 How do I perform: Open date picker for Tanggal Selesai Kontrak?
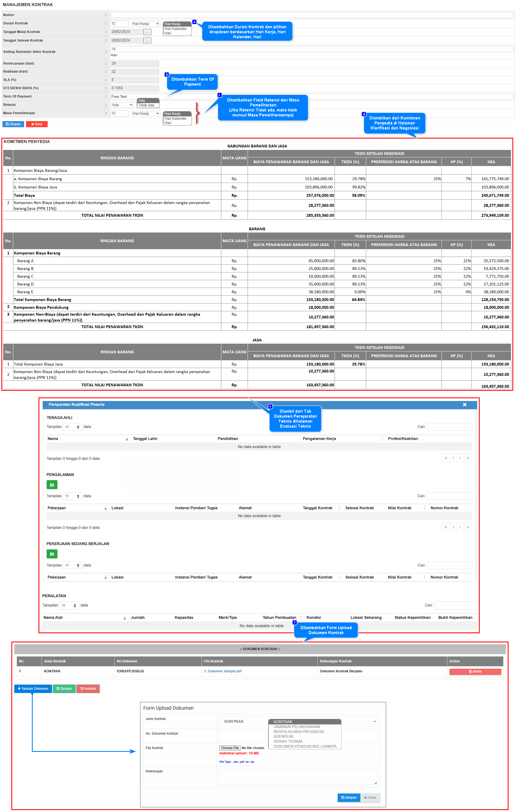tap(147, 40)
